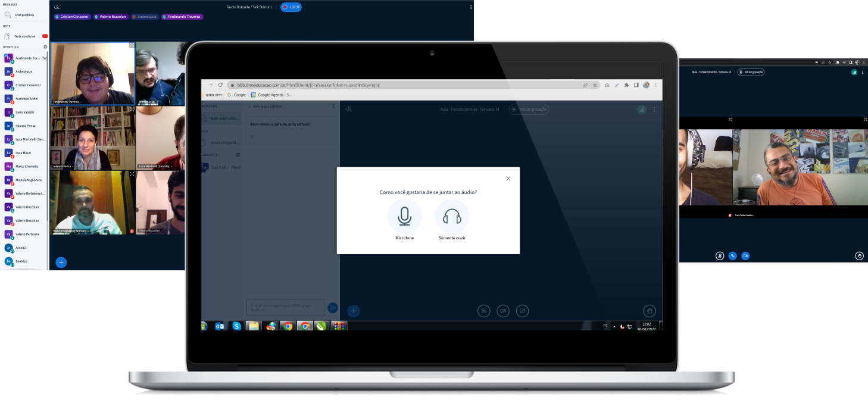Screen dimensions: 868x409
Task: Open Iolanda Pensa webcam name dropdown
Action: [63, 166]
